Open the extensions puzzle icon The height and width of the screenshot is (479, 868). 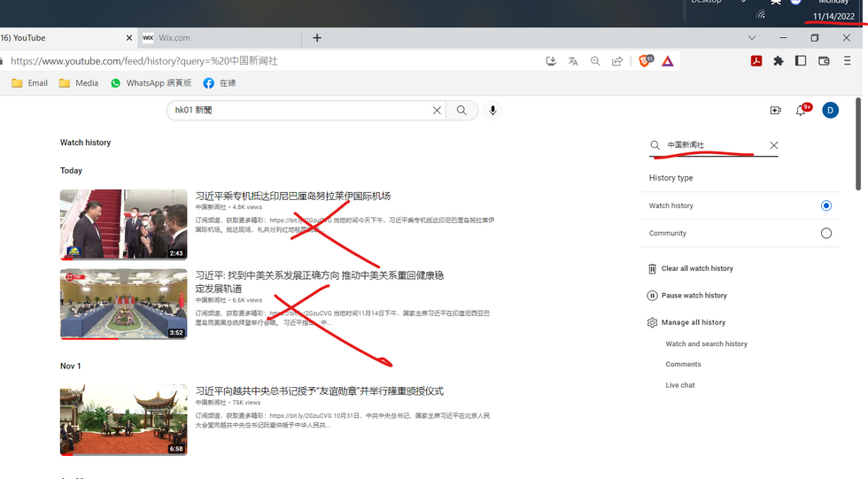tap(779, 61)
